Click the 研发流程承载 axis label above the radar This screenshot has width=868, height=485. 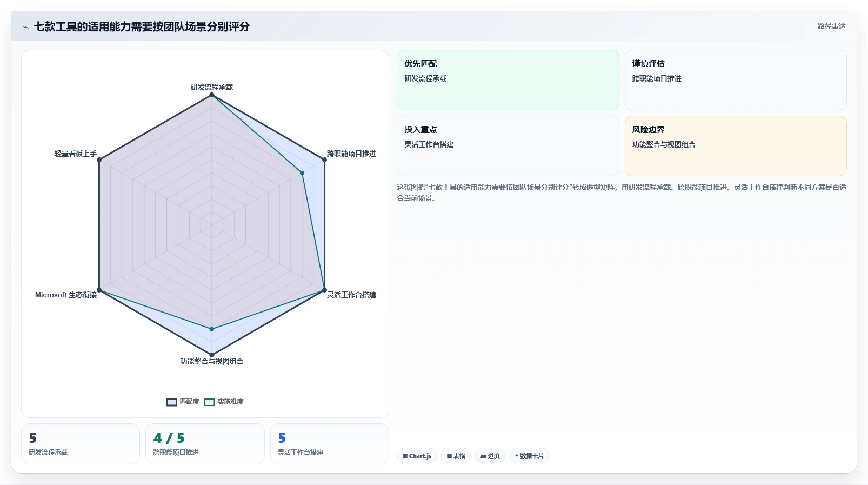[x=212, y=87]
